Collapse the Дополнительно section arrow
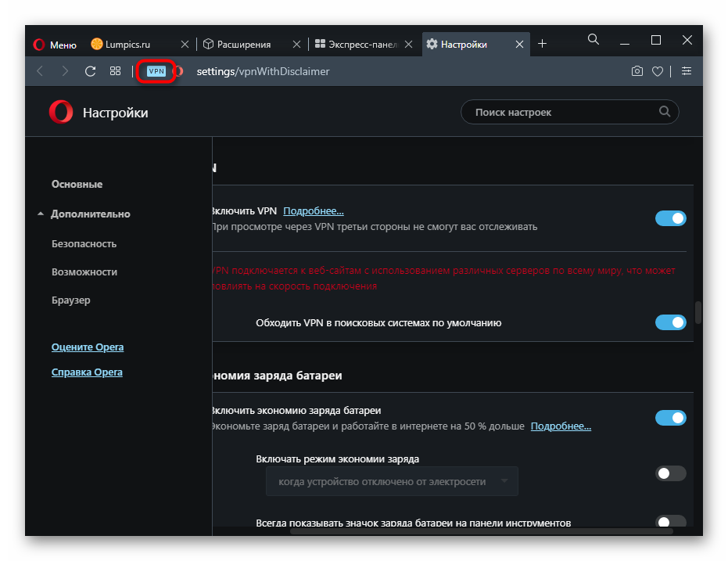 (41, 214)
